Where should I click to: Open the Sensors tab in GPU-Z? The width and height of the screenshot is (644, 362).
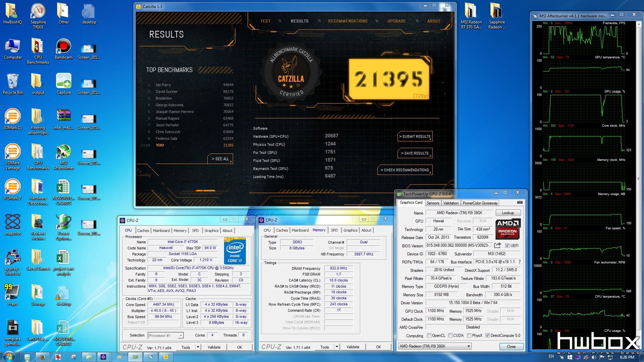433,203
